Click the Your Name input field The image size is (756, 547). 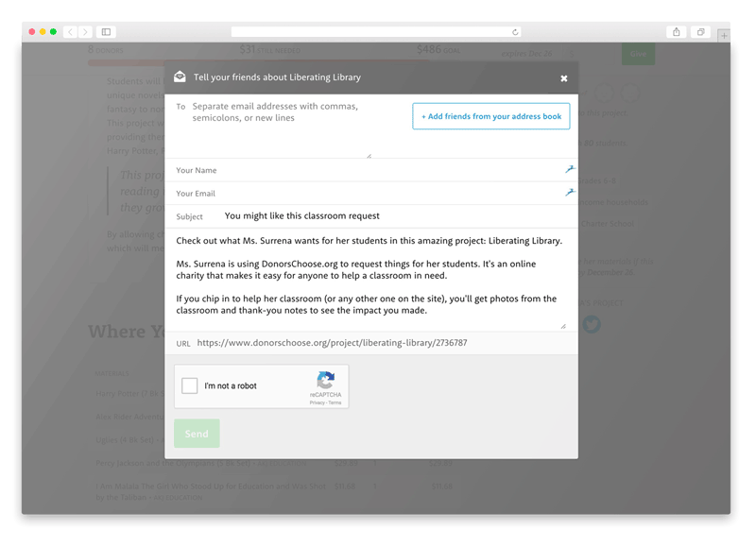(x=371, y=170)
